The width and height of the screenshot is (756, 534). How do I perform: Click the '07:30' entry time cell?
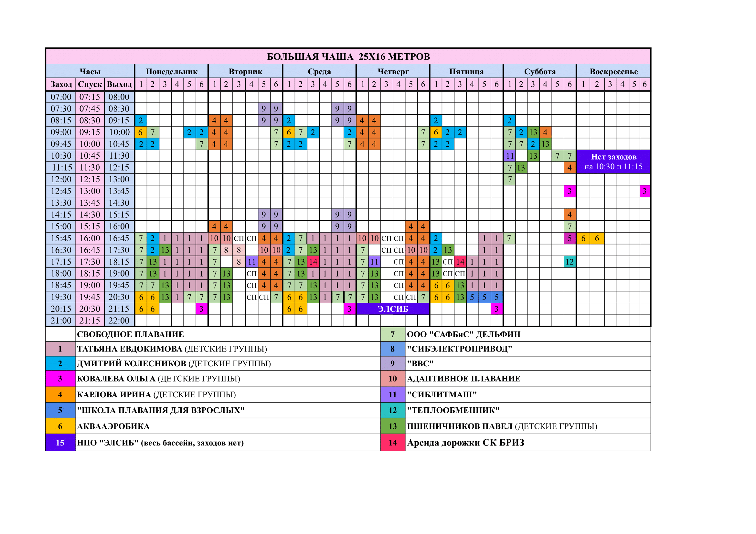point(61,109)
